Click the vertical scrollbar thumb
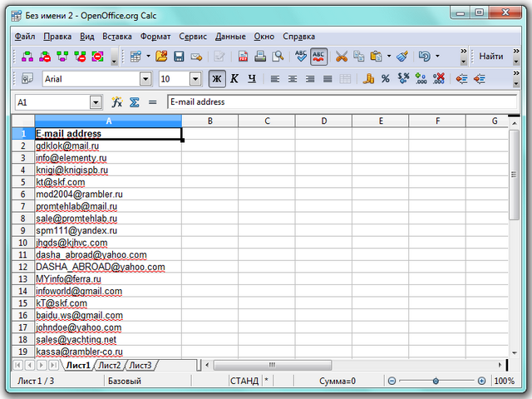The height and width of the screenshot is (399, 532). coord(514,175)
